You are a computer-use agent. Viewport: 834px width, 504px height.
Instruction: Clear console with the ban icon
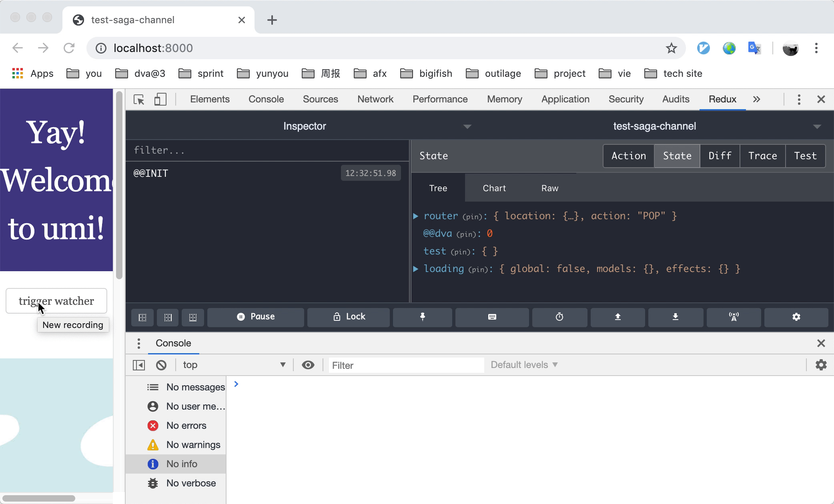pos(161,365)
